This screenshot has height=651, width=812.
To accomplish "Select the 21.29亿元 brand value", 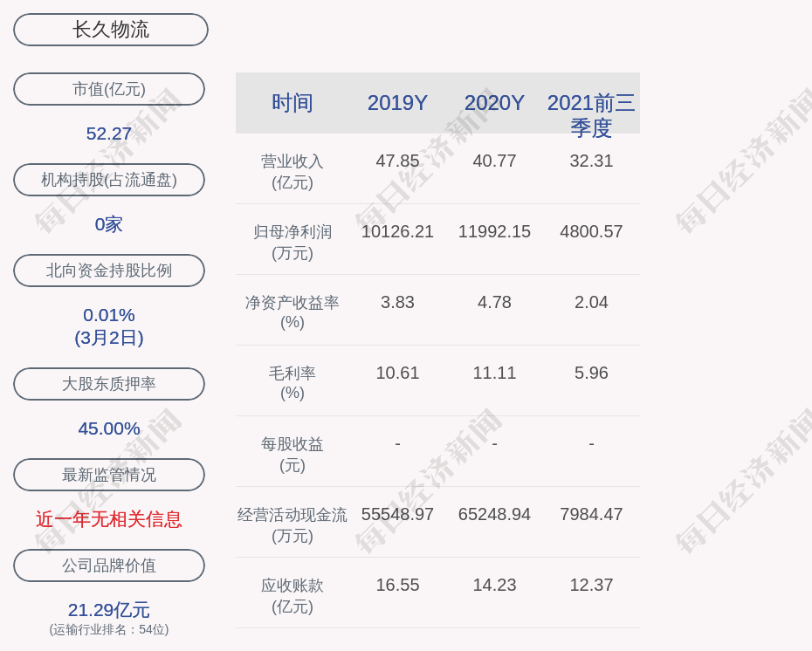I will coord(109,610).
